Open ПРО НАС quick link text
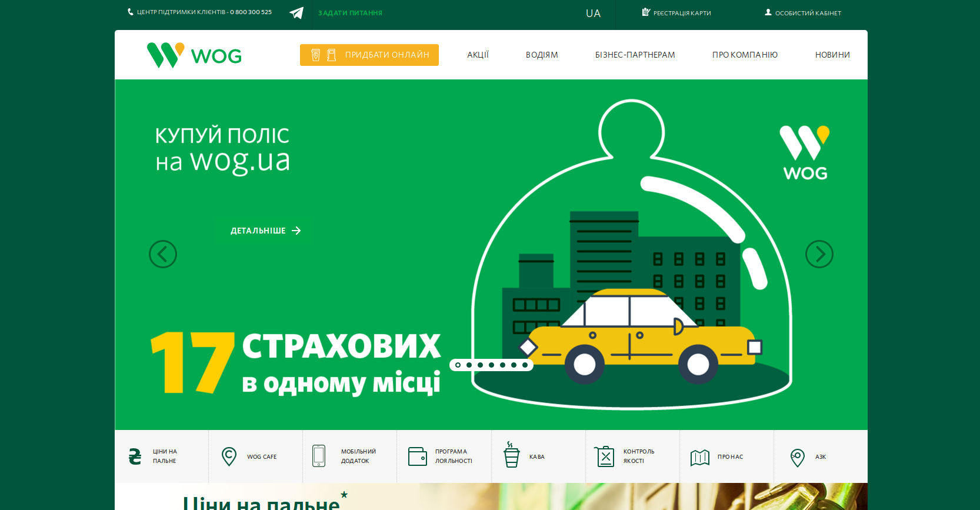 (731, 456)
